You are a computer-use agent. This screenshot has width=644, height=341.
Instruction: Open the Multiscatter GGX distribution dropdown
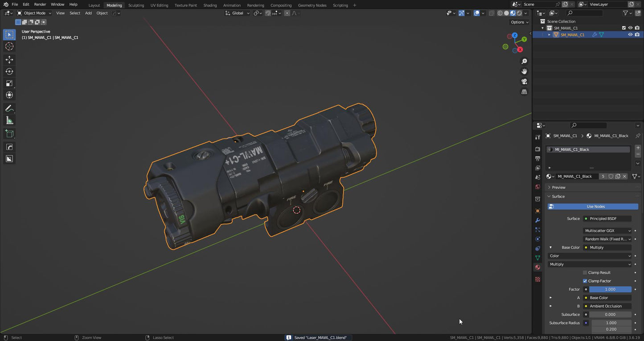(x=607, y=231)
